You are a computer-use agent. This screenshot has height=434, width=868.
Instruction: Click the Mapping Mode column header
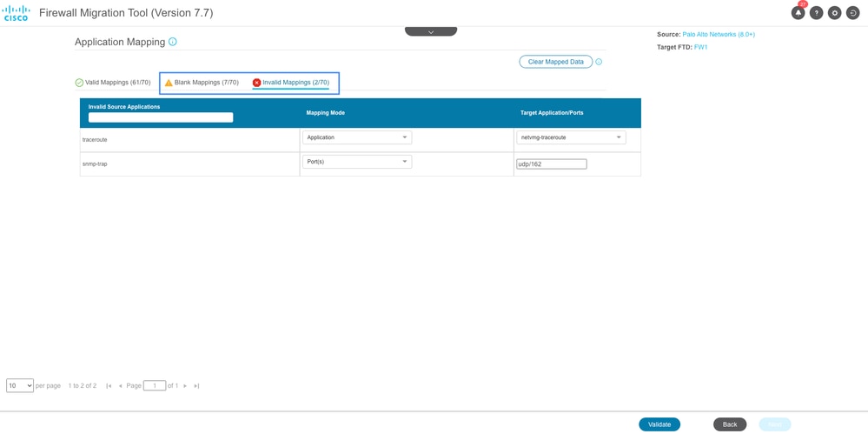click(326, 113)
